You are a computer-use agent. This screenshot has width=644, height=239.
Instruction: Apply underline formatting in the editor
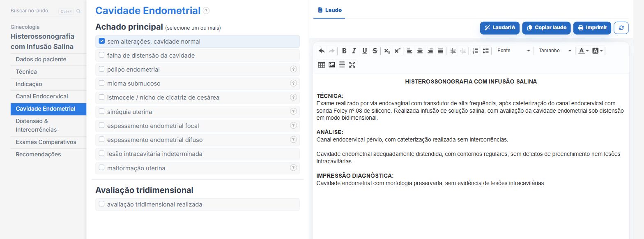pos(364,51)
